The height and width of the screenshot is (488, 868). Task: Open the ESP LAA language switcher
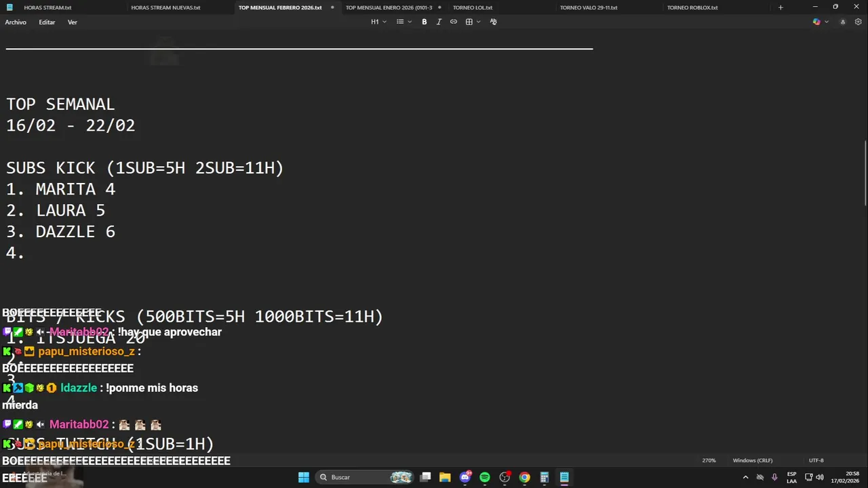pyautogui.click(x=791, y=477)
